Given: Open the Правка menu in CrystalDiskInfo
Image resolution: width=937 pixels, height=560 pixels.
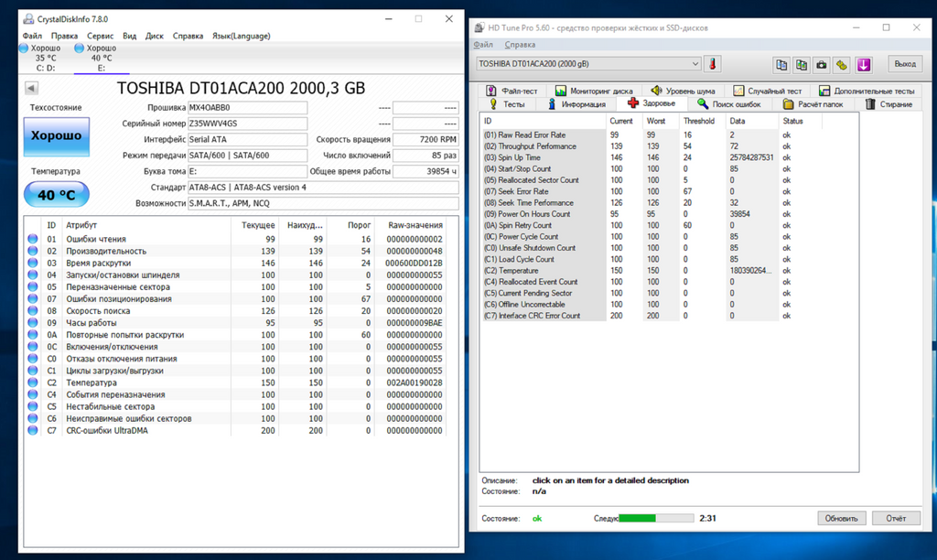Looking at the screenshot, I should click(x=64, y=36).
